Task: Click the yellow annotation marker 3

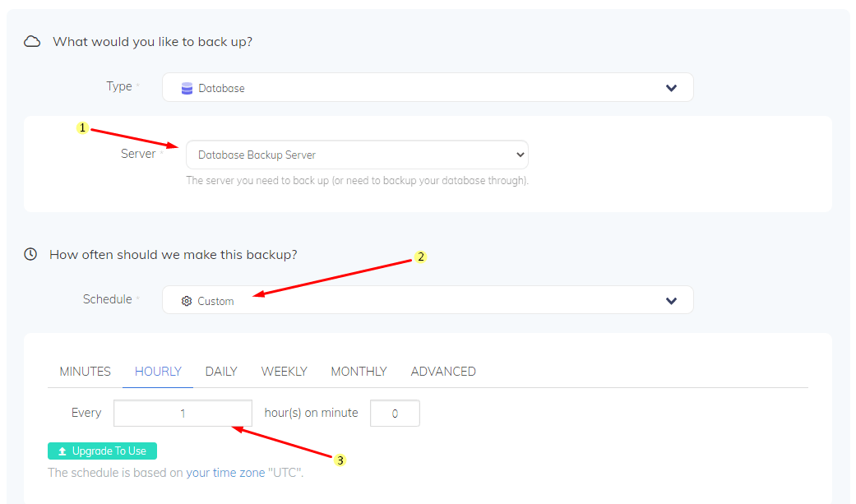Action: pyautogui.click(x=340, y=460)
